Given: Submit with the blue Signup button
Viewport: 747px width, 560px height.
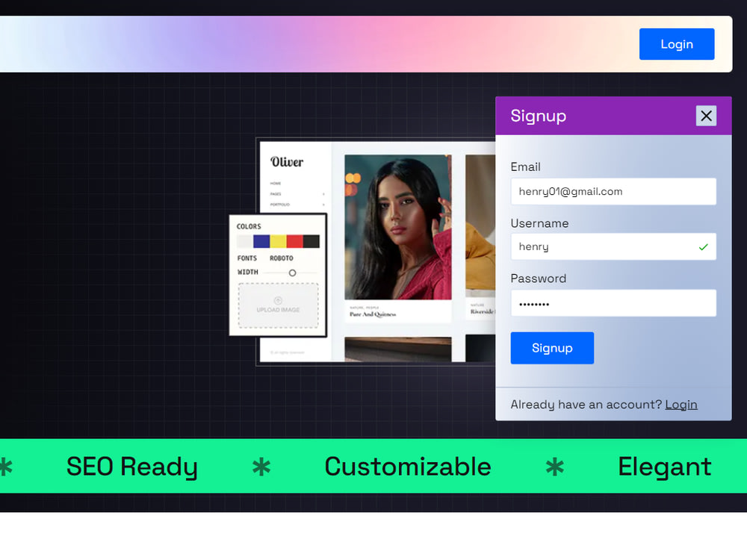Looking at the screenshot, I should point(552,348).
